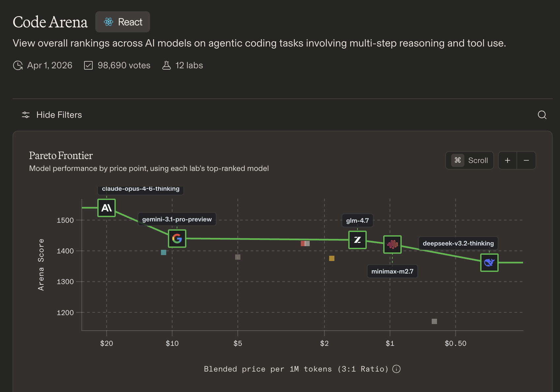
Task: Click the deepseek-v3.2-thinking label
Action: coord(458,244)
